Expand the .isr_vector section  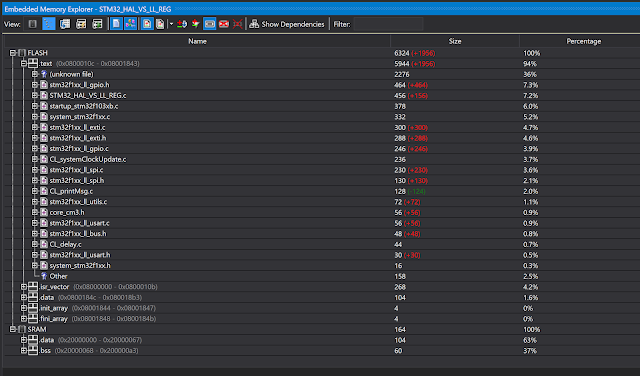click(x=24, y=287)
